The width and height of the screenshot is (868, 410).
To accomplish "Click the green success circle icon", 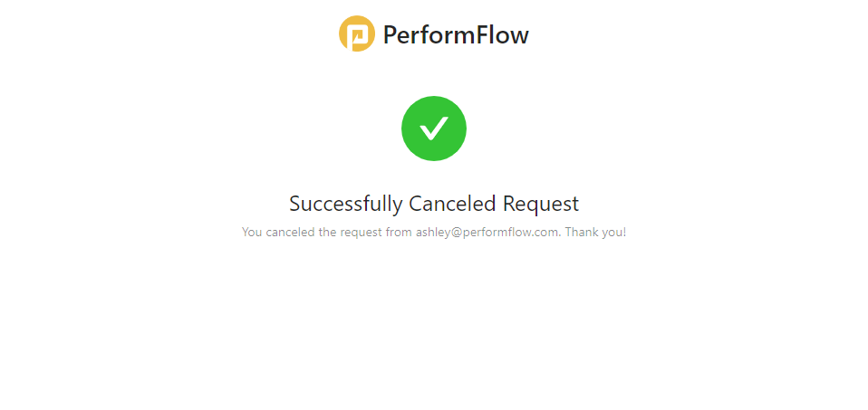I will (x=434, y=129).
